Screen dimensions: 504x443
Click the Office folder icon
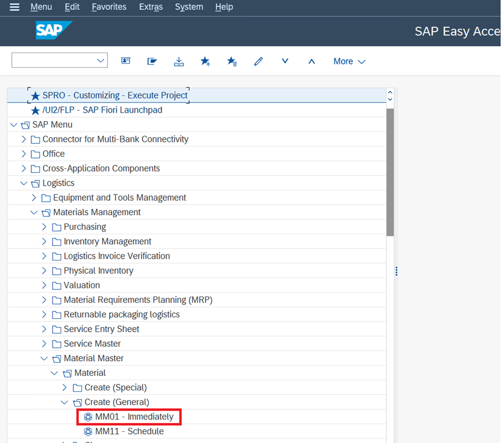pyautogui.click(x=35, y=154)
